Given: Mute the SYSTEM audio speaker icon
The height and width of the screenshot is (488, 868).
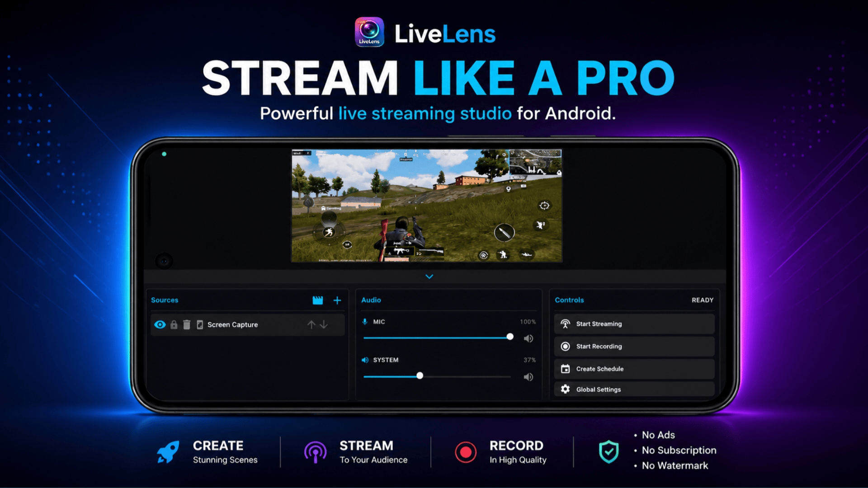Looking at the screenshot, I should click(x=528, y=377).
